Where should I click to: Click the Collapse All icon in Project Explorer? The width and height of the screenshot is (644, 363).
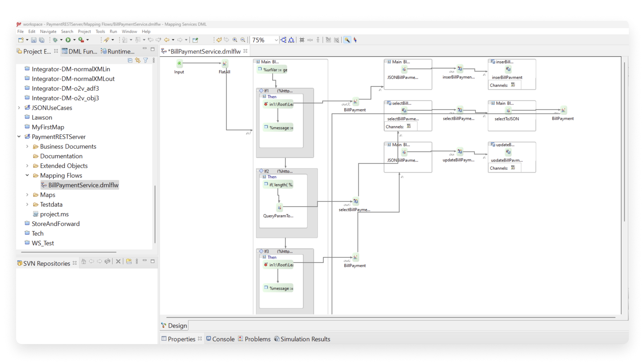point(130,60)
